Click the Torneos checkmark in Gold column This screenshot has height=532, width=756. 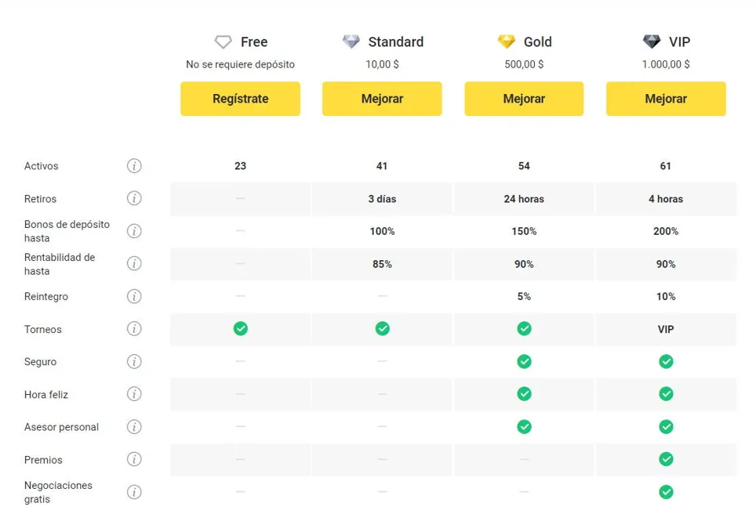click(x=524, y=328)
